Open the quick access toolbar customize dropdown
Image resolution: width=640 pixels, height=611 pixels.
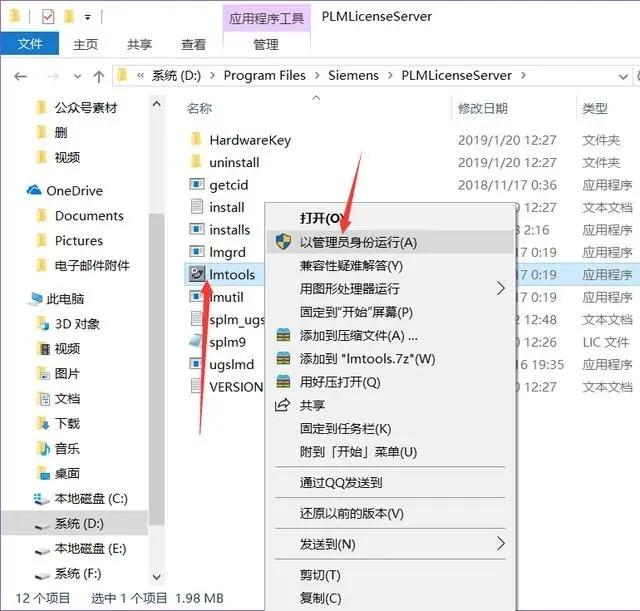click(88, 17)
